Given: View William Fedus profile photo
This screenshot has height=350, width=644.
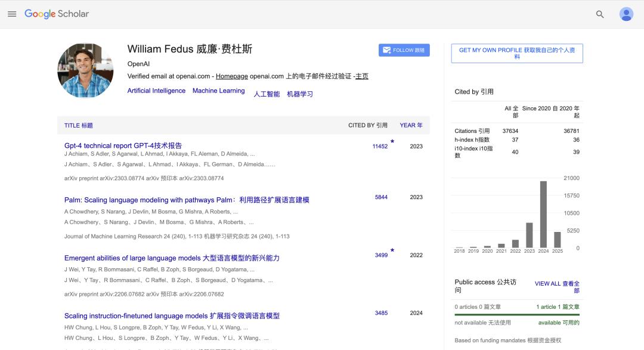Looking at the screenshot, I should pos(85,70).
